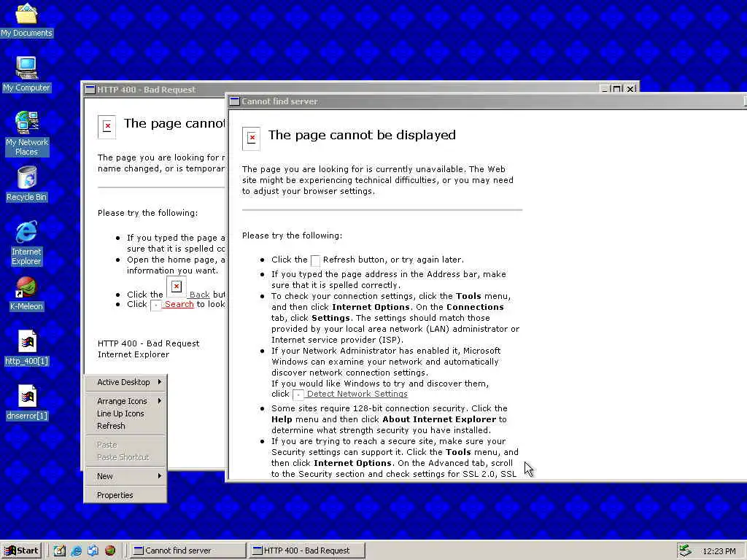Click the greyed-out Paste menu entry
This screenshot has width=747, height=560.
125,445
